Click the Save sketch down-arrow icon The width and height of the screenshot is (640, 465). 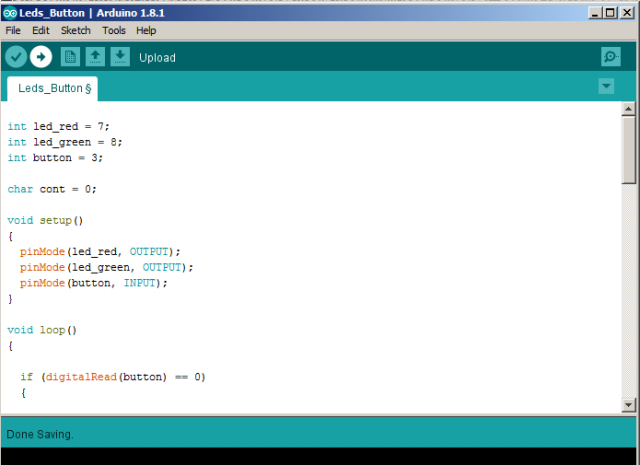pyautogui.click(x=120, y=57)
